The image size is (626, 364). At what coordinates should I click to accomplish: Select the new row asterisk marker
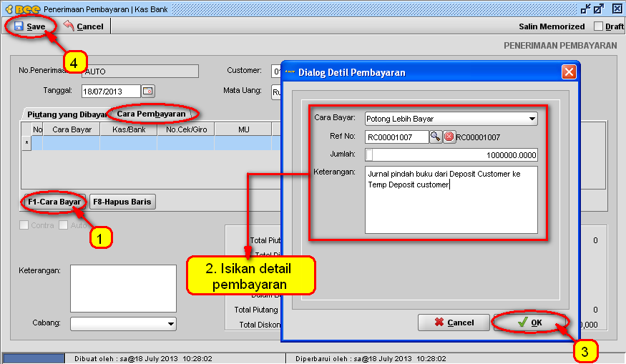point(26,143)
